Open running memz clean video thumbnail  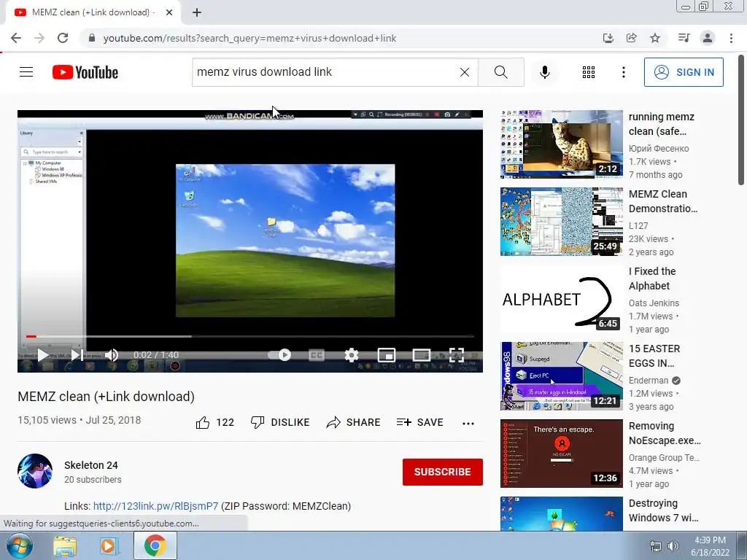coord(561,144)
